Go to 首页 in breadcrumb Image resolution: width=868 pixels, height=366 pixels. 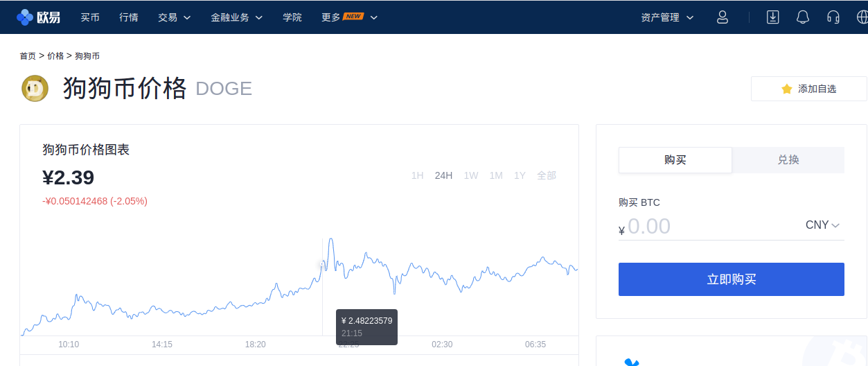click(28, 55)
